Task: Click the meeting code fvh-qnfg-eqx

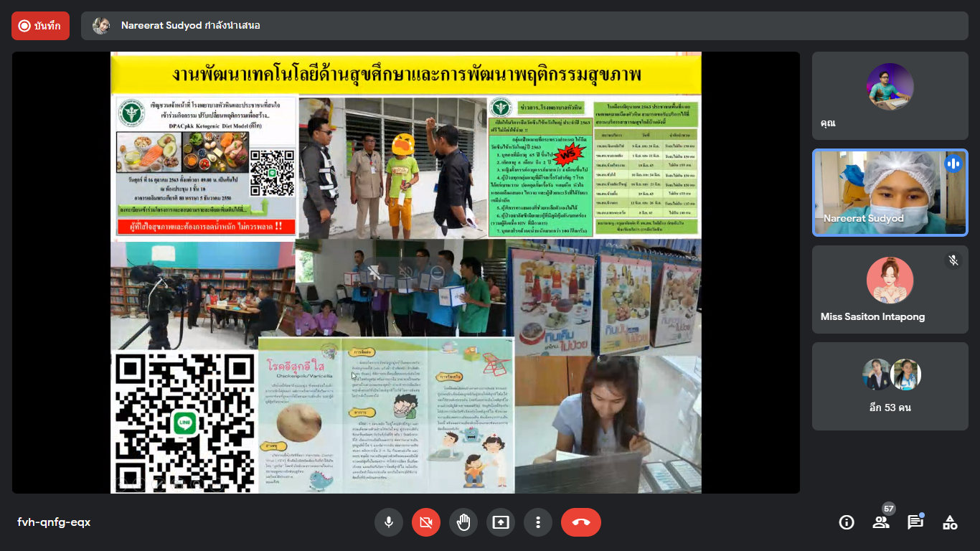Action: pyautogui.click(x=54, y=522)
